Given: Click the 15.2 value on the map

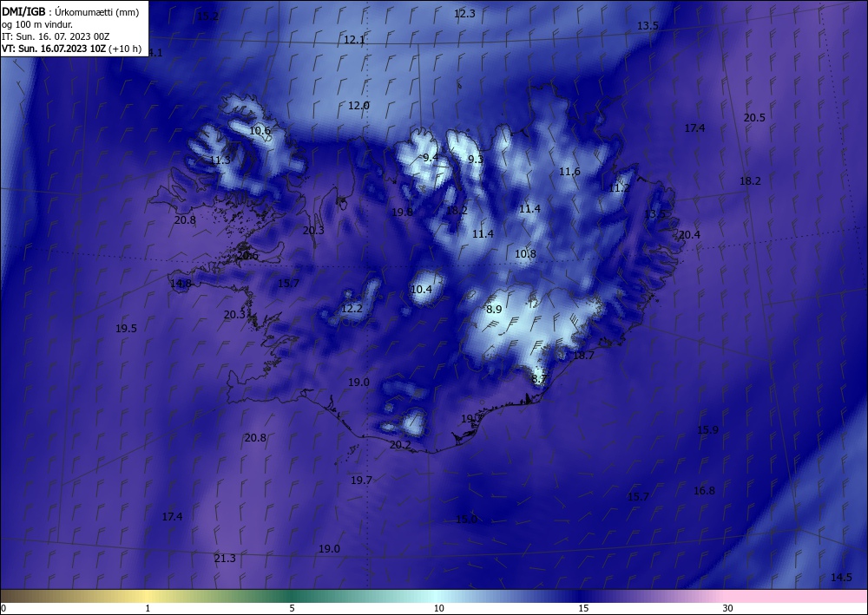Looking at the screenshot, I should point(208,16).
